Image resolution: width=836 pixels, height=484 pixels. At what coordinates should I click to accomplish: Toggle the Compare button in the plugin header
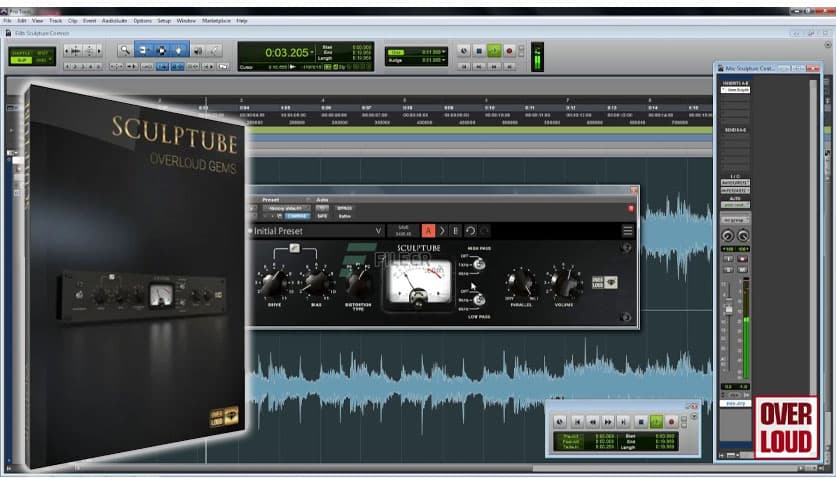coord(297,216)
